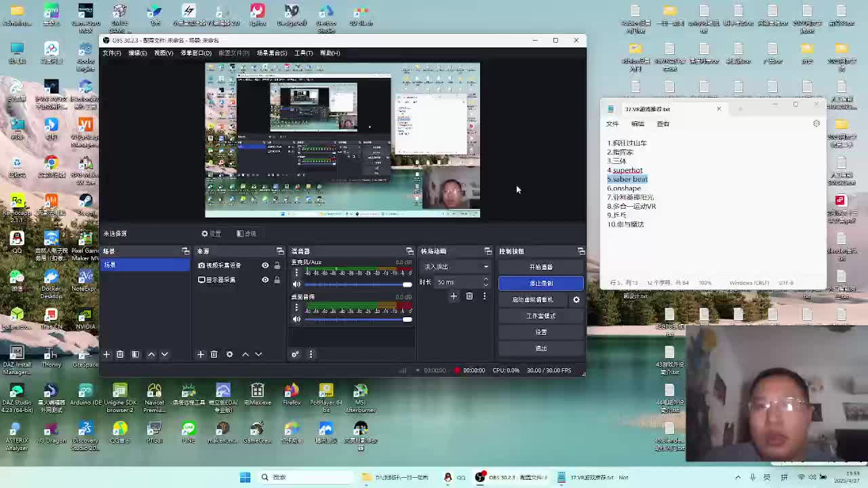Click the 开始直播 button
This screenshot has height=488, width=868.
540,267
